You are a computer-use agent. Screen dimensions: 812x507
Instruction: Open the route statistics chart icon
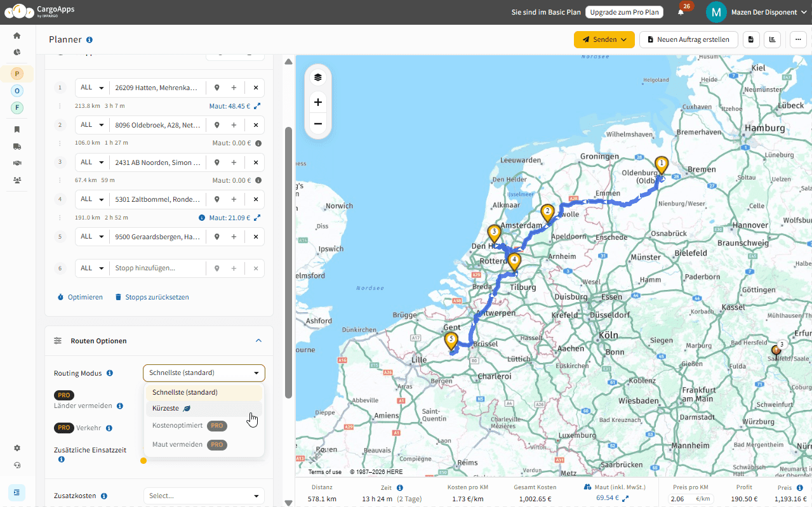(772, 39)
